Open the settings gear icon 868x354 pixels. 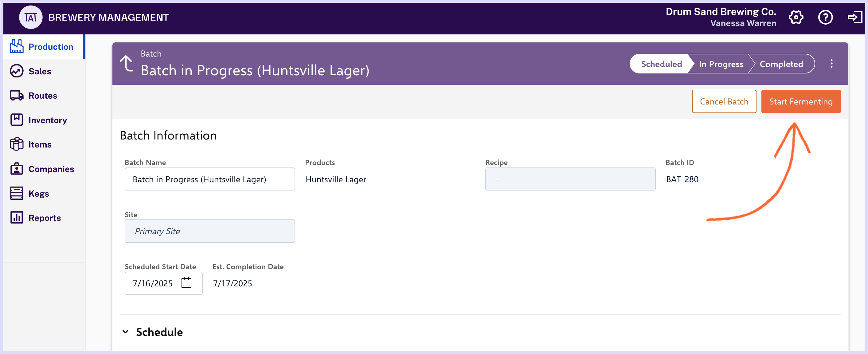click(796, 17)
